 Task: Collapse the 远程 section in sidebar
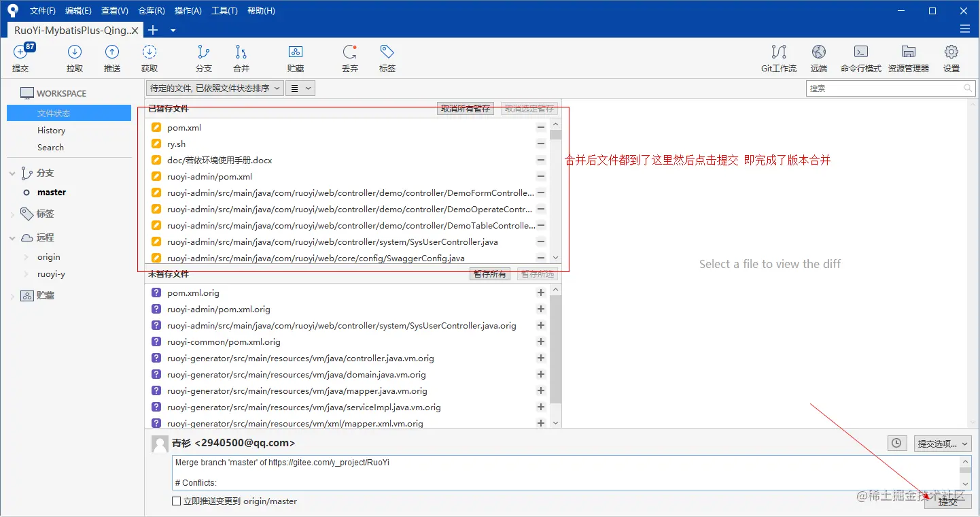point(12,238)
